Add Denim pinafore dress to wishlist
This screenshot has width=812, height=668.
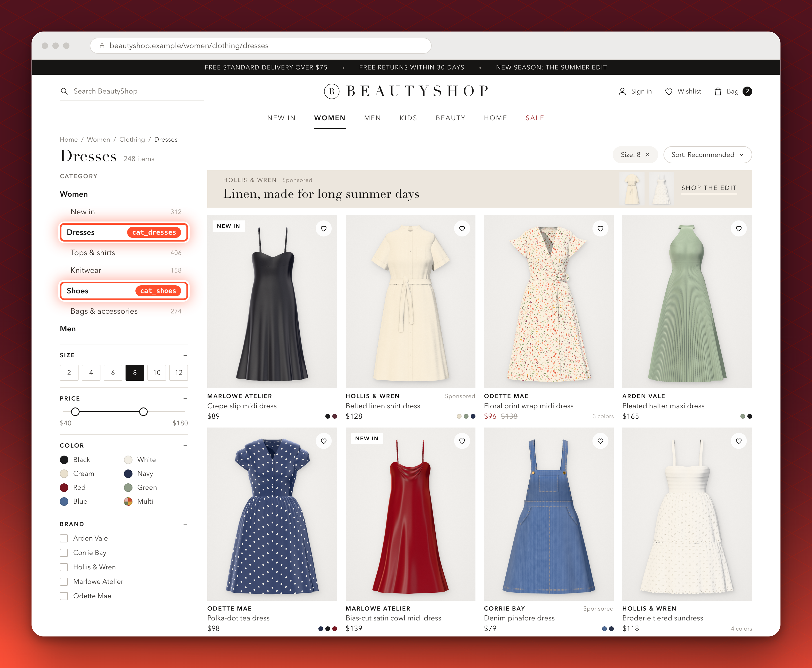[x=600, y=441]
